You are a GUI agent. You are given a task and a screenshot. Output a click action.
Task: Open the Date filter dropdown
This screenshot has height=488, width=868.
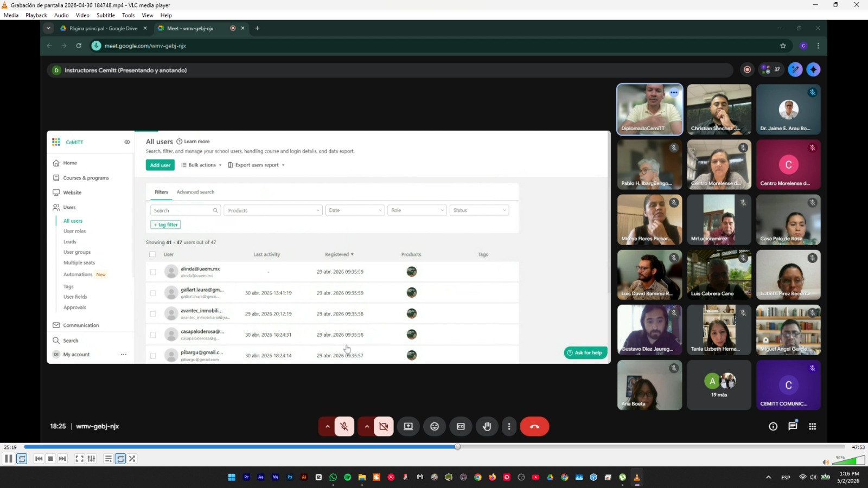[355, 210]
